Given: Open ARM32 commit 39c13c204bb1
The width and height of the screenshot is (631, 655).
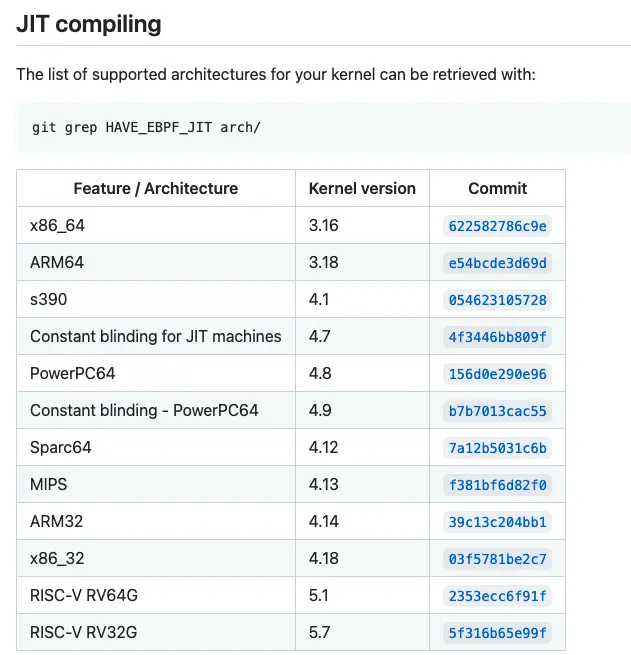Looking at the screenshot, I should click(x=497, y=522).
